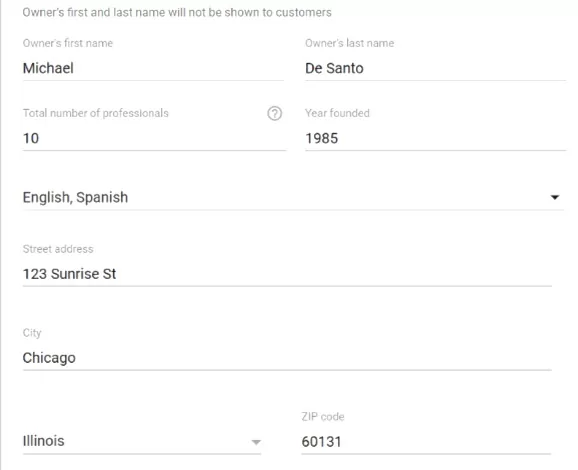Screen dimensions: 578x470
Task: Open the state dropdown arrow next to Illinois
Action: click(256, 442)
